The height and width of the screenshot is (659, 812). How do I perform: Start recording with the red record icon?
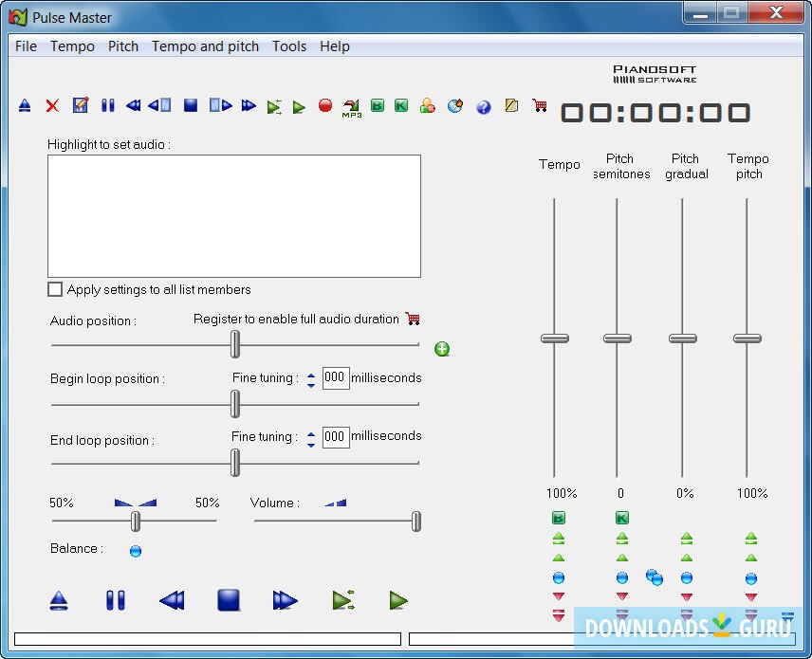[325, 105]
